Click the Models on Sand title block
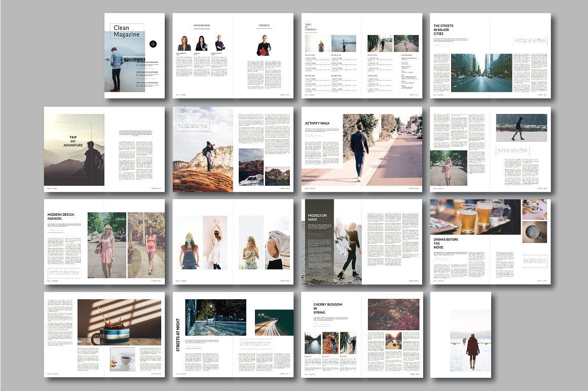This screenshot has width=588, height=391. pyautogui.click(x=318, y=218)
